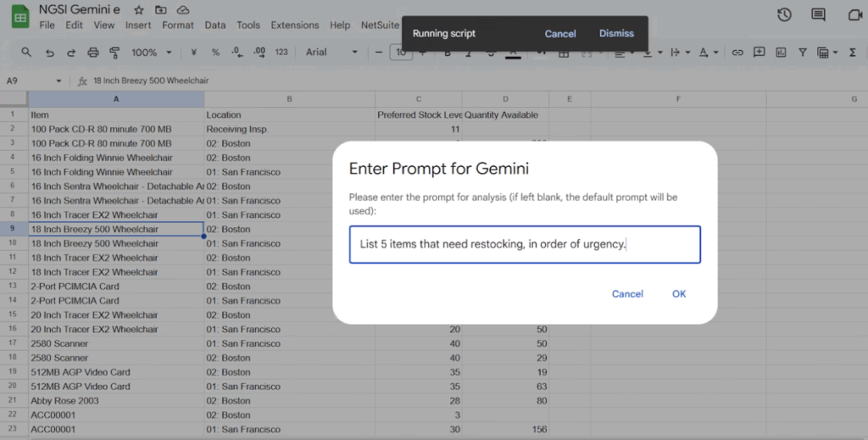Focus the Gemini prompt text field
This screenshot has width=868, height=440.
pyautogui.click(x=525, y=245)
